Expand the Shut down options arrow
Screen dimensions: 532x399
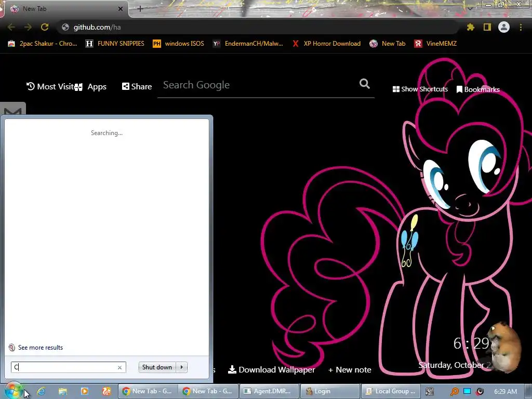coord(182,367)
